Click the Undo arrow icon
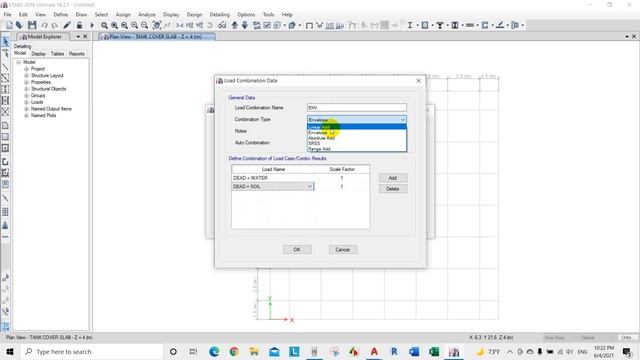 pos(44,25)
